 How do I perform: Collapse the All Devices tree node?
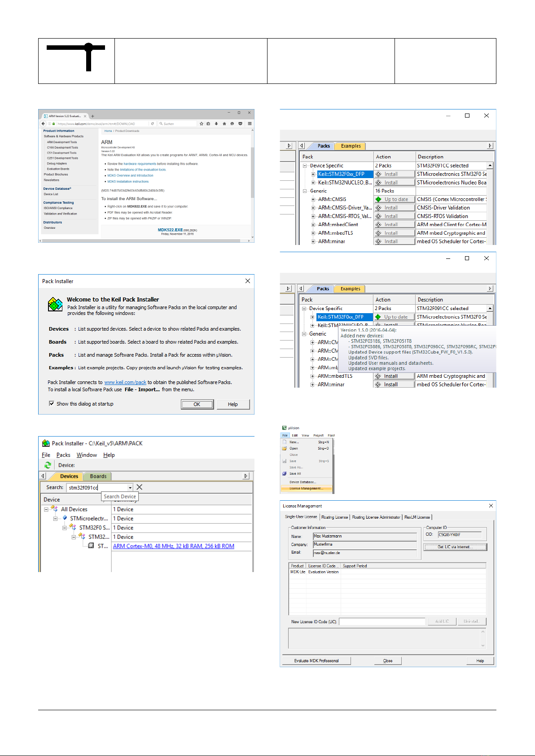[46, 510]
